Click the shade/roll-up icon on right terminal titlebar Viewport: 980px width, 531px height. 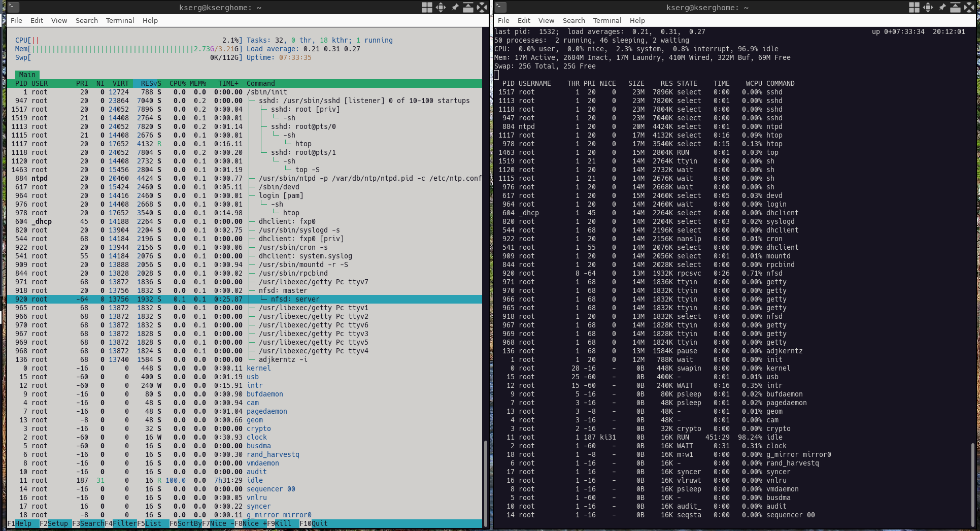point(955,7)
